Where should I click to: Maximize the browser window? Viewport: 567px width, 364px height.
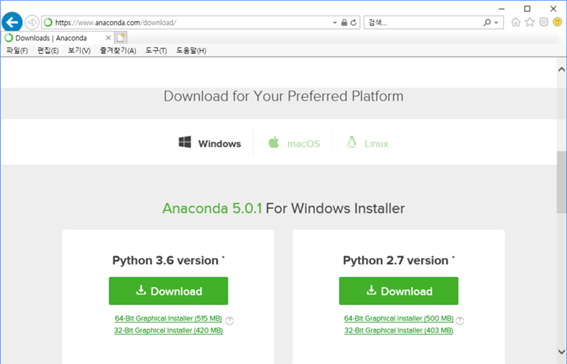click(x=527, y=9)
